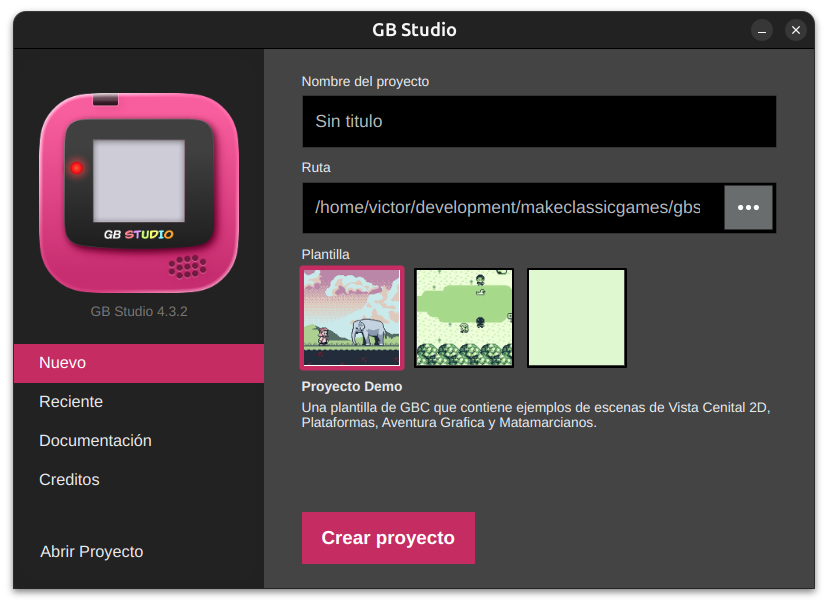Switch to the Reciente tab

point(139,402)
